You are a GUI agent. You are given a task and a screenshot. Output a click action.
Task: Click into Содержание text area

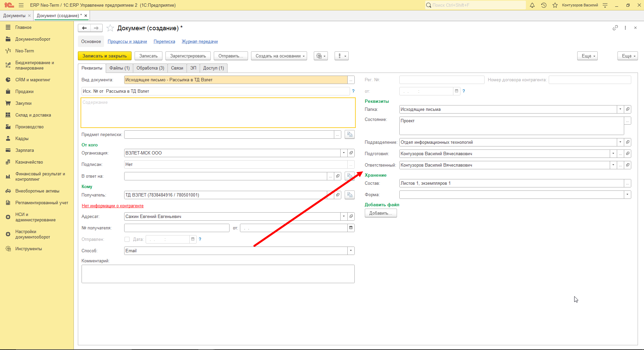[x=218, y=113]
